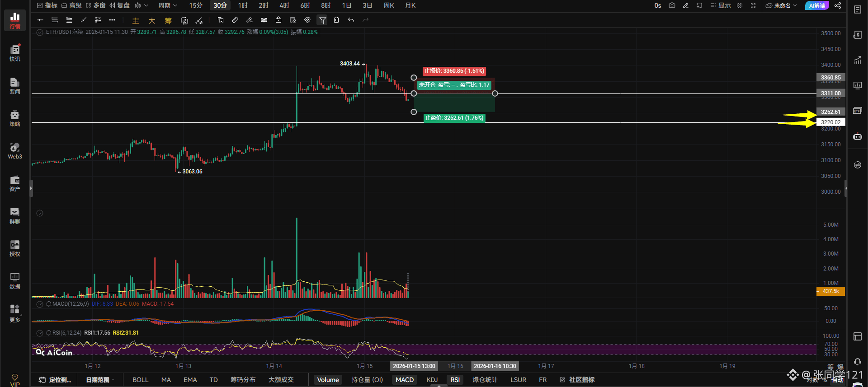
Task: Collapse the volume pane arrow
Action: 40,213
